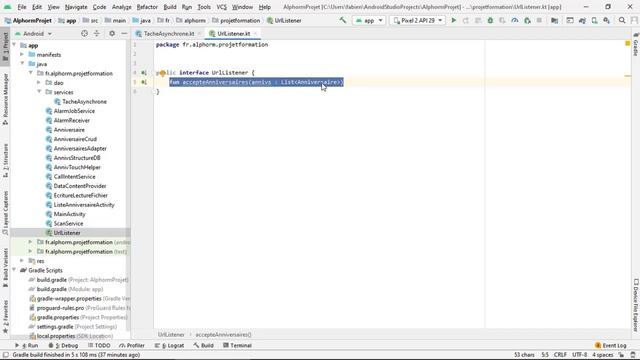This screenshot has width=640, height=360.
Task: Run the app with green play icon
Action: click(x=453, y=20)
